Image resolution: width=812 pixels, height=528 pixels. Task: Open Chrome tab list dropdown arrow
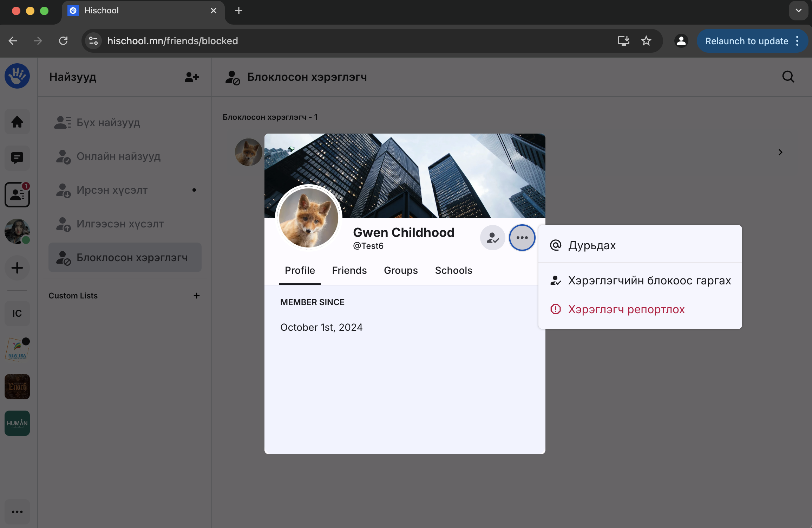(798, 11)
